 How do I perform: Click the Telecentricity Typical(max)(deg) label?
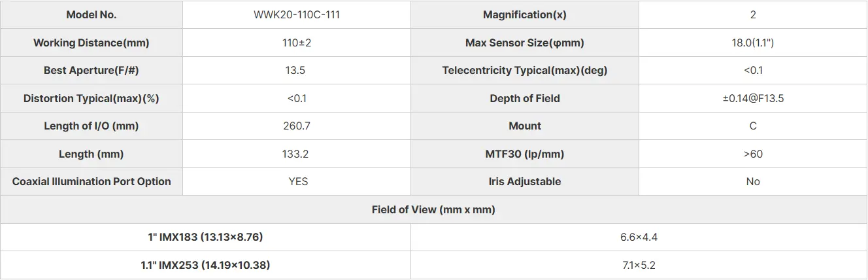click(x=525, y=71)
